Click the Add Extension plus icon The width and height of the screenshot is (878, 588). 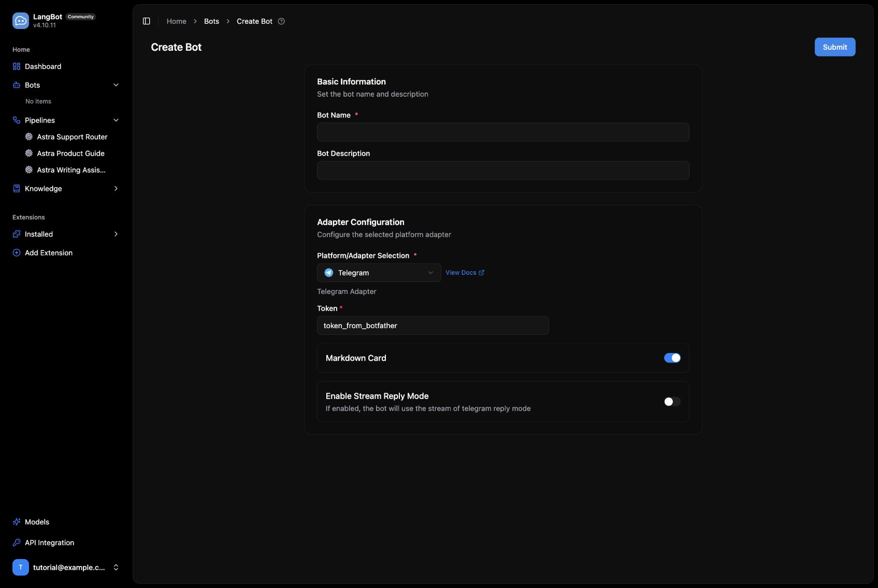pos(17,253)
